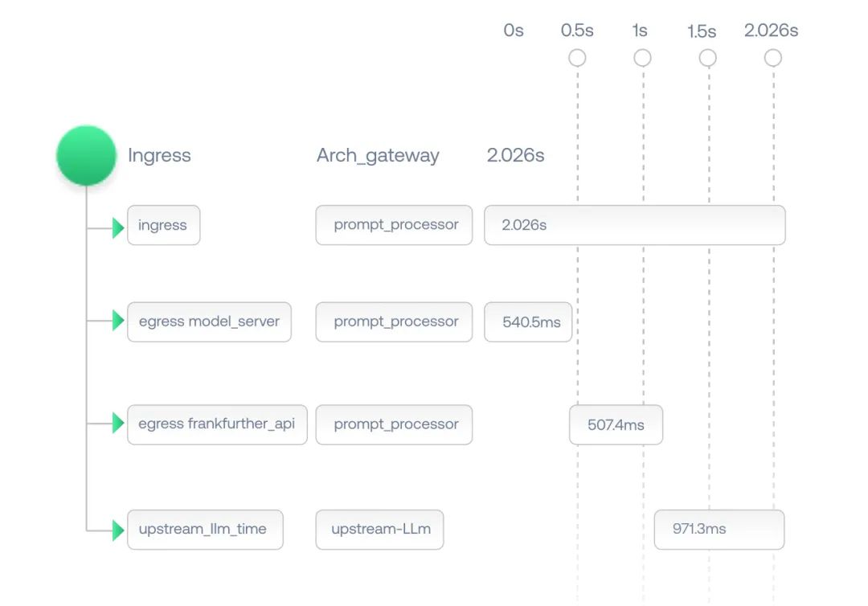The image size is (868, 606).
Task: Click green arrow next to egress frankfurther_api
Action: click(x=118, y=424)
